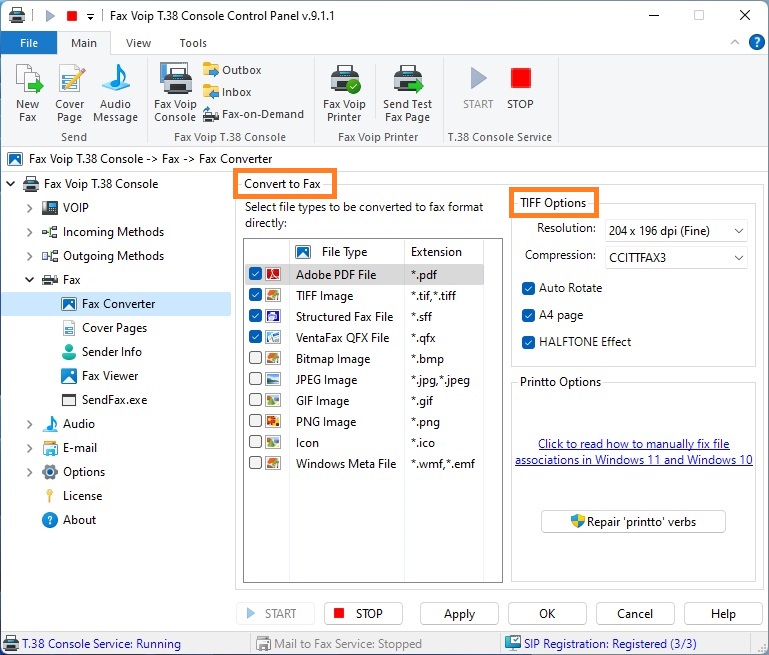Select SendFax.exe in the tree

click(104, 400)
